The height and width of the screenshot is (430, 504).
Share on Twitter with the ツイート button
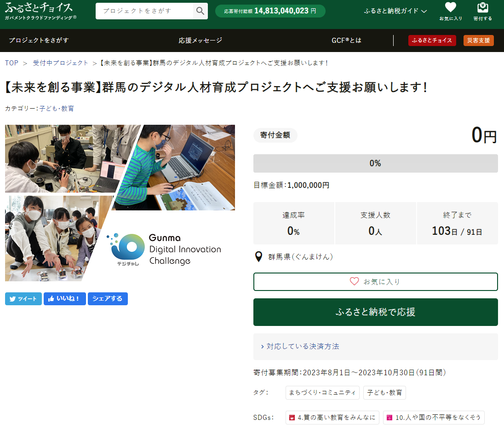coord(23,299)
